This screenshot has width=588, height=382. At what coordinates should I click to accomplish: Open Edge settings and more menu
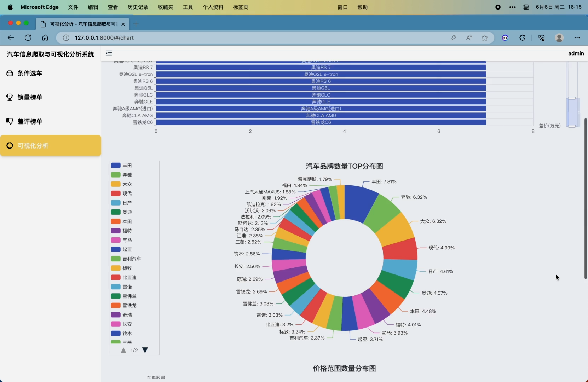[x=577, y=37]
